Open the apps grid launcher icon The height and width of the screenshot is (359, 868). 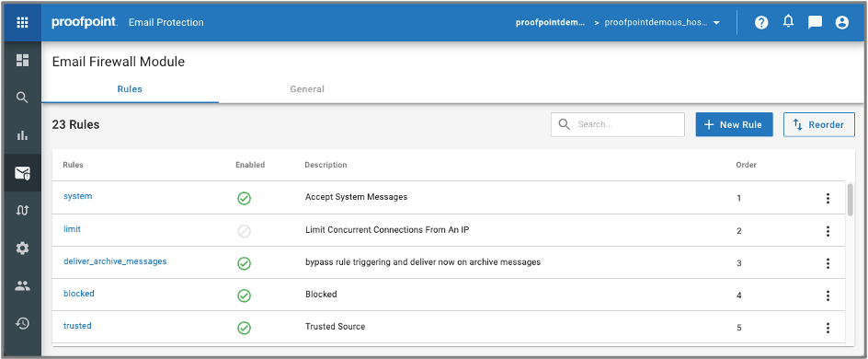(x=22, y=23)
